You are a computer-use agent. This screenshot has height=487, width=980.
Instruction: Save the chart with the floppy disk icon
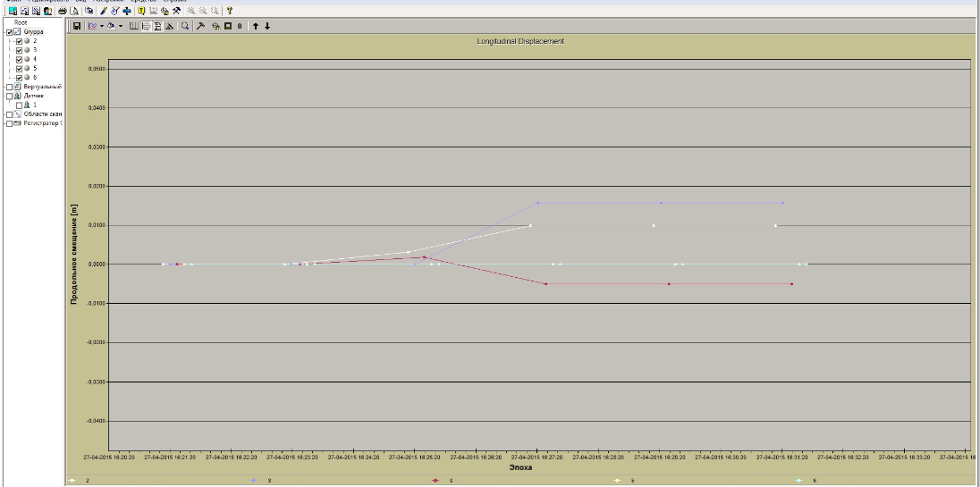pyautogui.click(x=77, y=26)
